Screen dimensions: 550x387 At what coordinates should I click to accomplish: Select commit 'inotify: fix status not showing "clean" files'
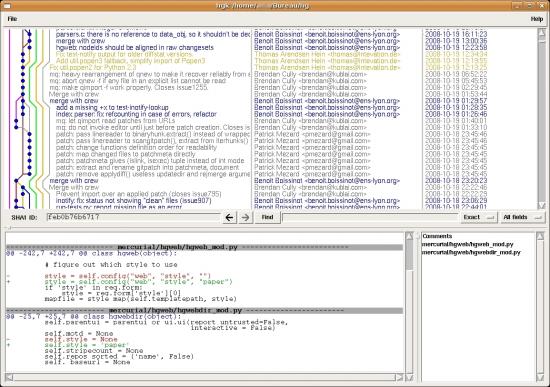(134, 201)
